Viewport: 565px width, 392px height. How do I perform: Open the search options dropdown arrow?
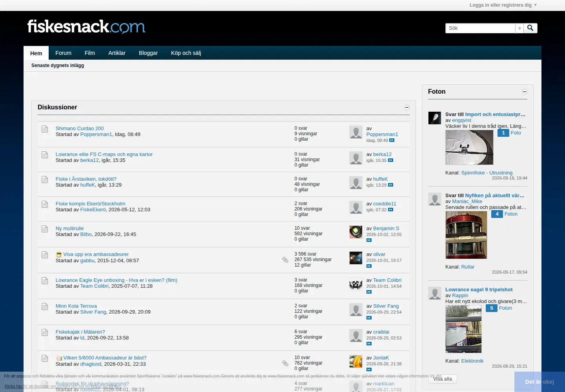click(519, 28)
